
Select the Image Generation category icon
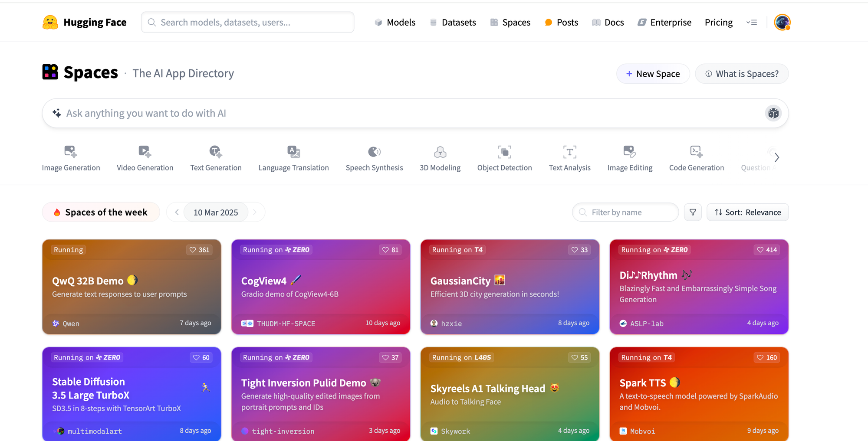click(70, 151)
